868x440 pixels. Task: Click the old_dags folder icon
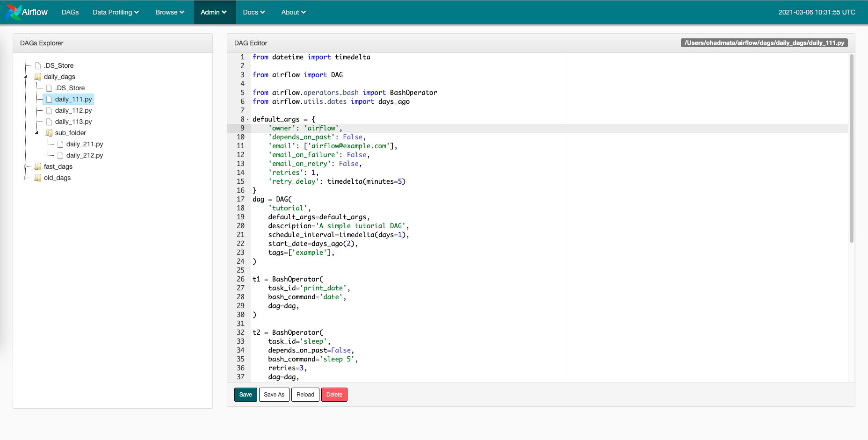pos(38,178)
